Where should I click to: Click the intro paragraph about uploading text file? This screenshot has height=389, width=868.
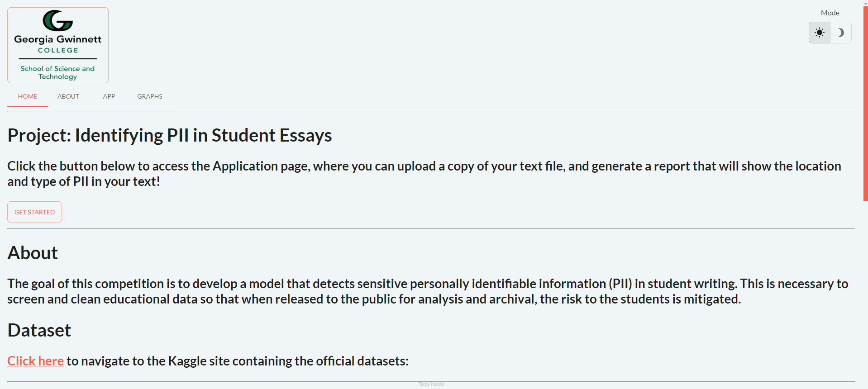tap(424, 174)
